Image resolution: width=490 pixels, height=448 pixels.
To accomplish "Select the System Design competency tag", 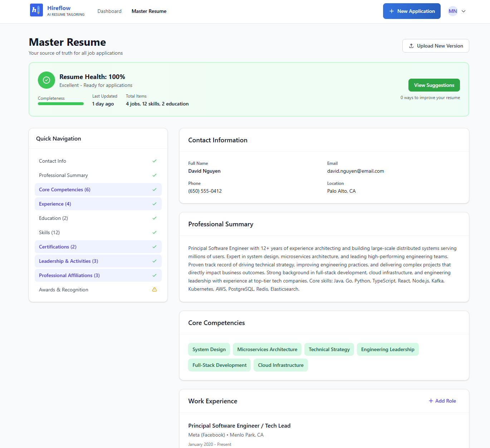I will (x=209, y=349).
